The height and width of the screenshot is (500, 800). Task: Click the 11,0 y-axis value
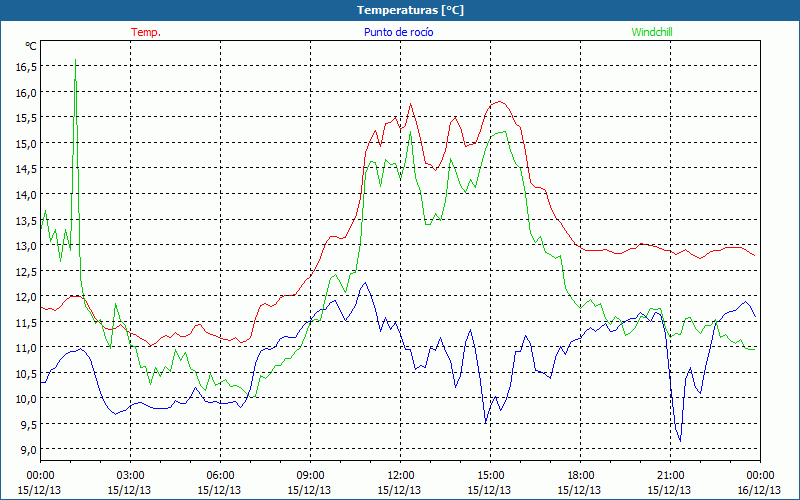coord(26,347)
